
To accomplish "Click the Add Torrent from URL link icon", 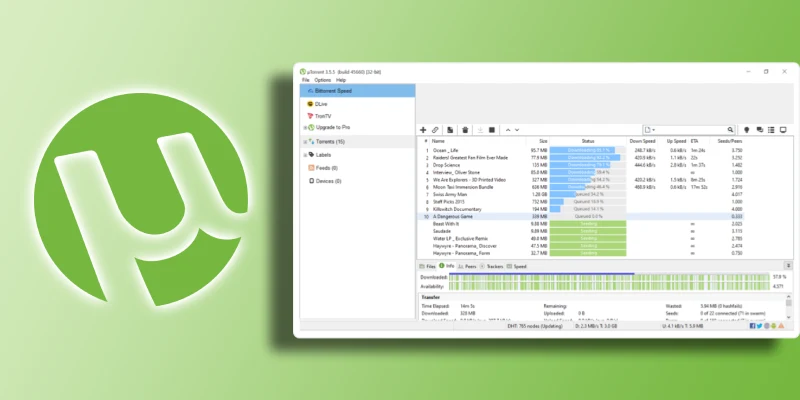I will click(437, 129).
